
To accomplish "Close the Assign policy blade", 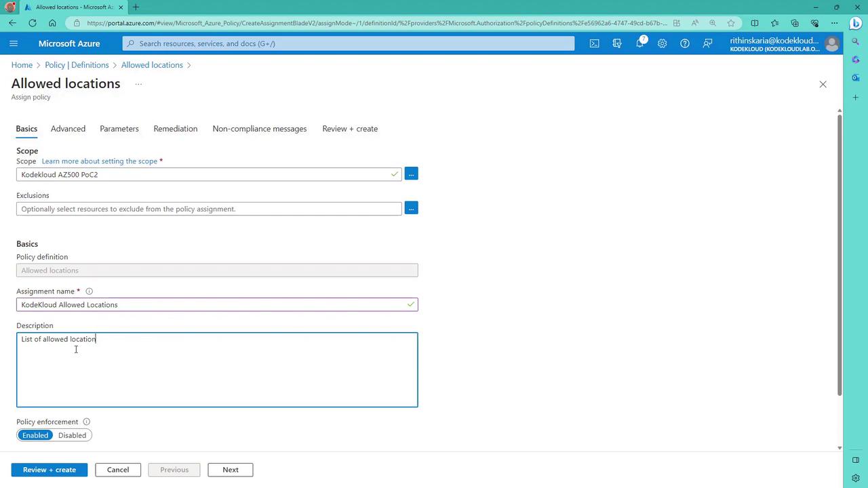I will [823, 84].
